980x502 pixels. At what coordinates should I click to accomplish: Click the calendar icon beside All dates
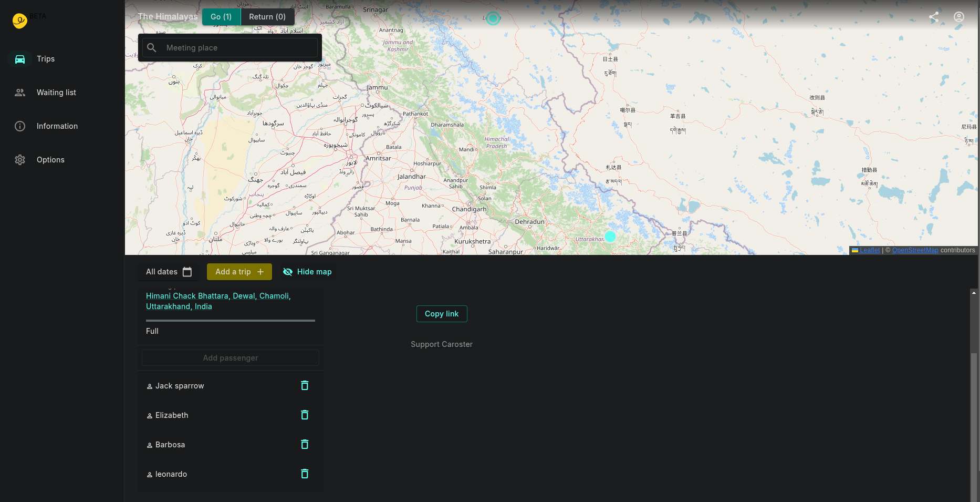(x=187, y=272)
